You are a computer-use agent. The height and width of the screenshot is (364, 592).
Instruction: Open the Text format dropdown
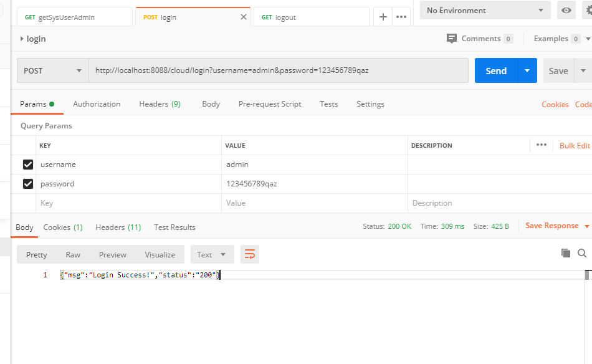click(212, 254)
